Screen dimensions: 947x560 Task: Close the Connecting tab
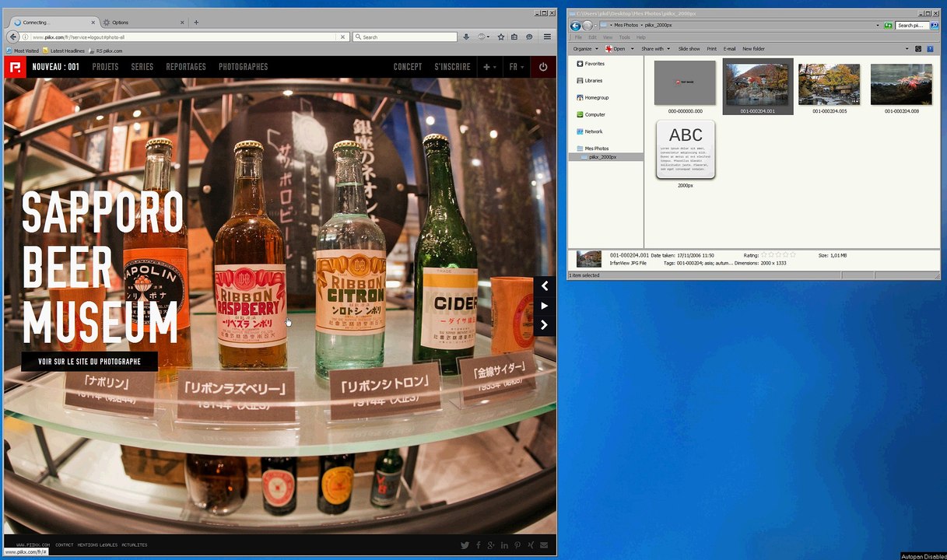[93, 23]
